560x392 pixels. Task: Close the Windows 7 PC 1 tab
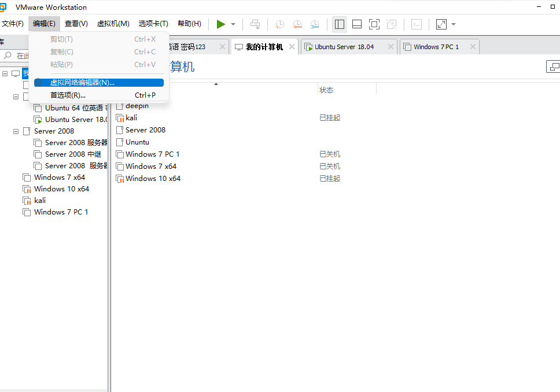(473, 47)
